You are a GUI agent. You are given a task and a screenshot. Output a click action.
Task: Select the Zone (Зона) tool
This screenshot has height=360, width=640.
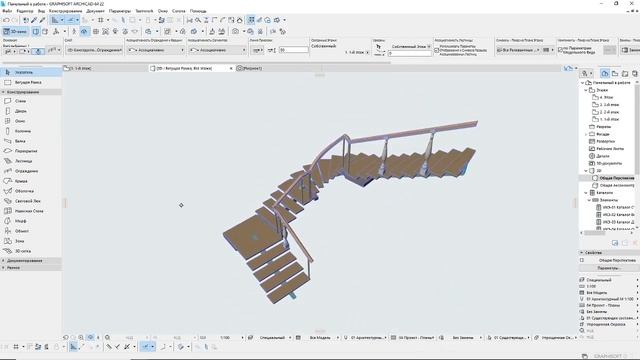[x=31, y=241]
